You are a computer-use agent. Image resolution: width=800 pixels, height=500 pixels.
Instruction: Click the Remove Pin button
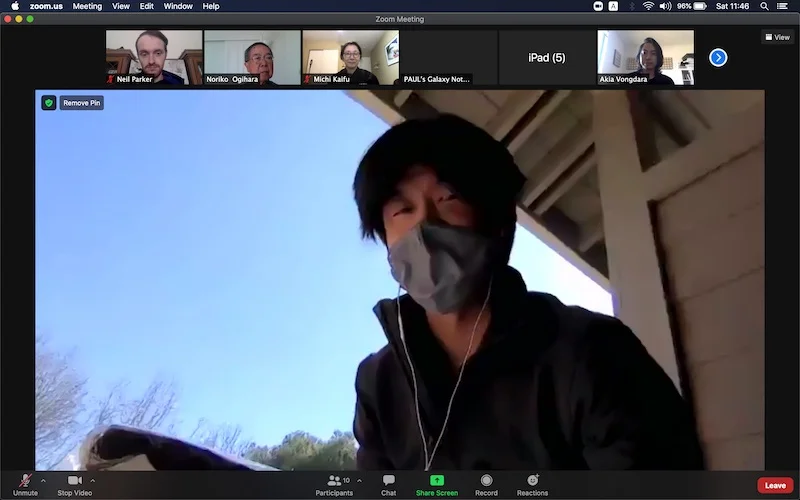81,103
